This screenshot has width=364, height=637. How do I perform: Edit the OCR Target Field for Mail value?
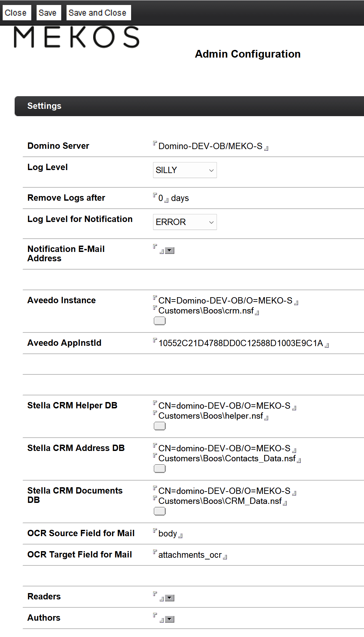tap(190, 555)
